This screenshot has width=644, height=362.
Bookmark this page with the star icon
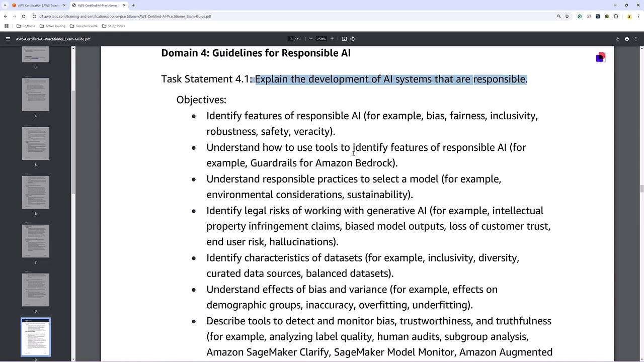pos(567,16)
